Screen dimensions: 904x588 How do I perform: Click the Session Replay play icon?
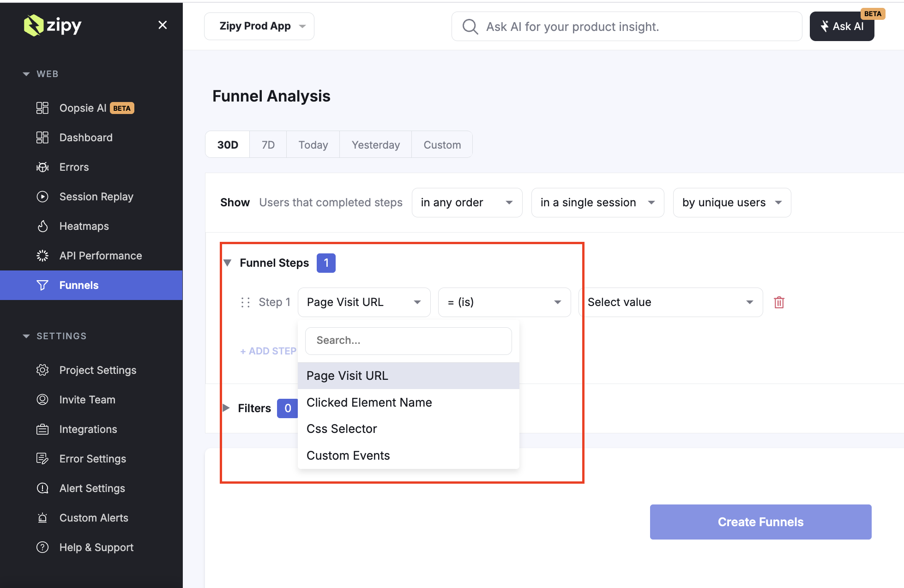[42, 197]
